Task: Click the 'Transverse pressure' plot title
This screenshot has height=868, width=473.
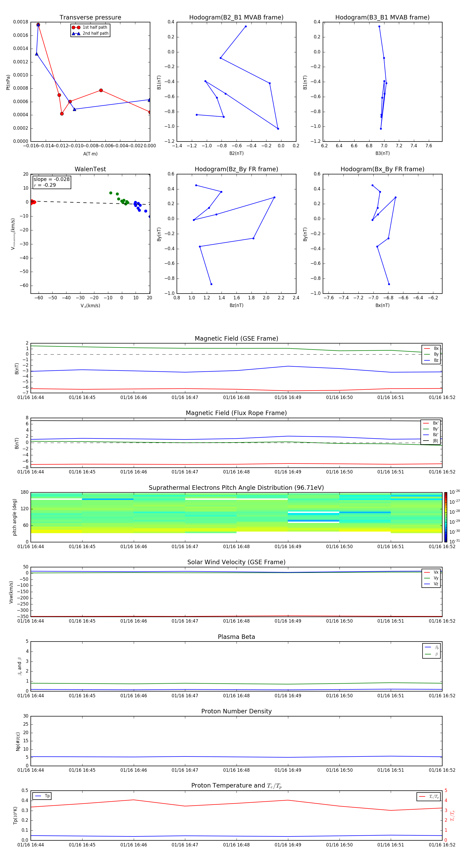Action: (90, 17)
